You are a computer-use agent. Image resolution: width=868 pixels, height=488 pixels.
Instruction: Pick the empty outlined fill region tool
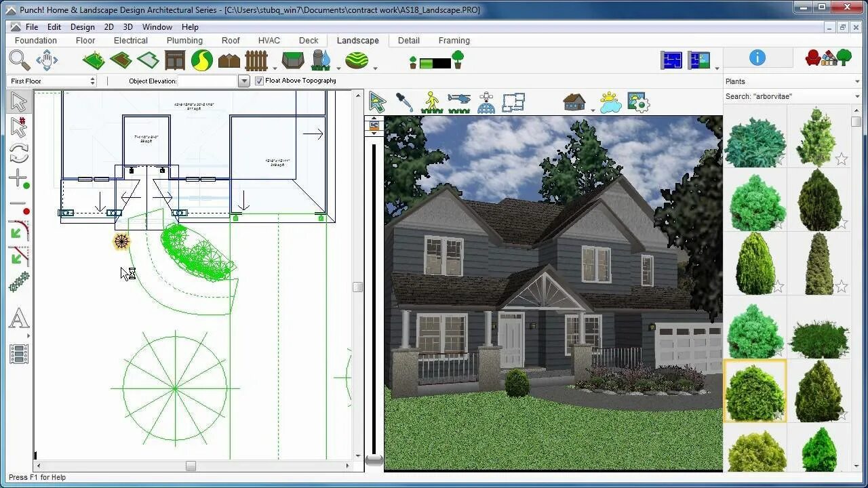pyautogui.click(x=148, y=60)
